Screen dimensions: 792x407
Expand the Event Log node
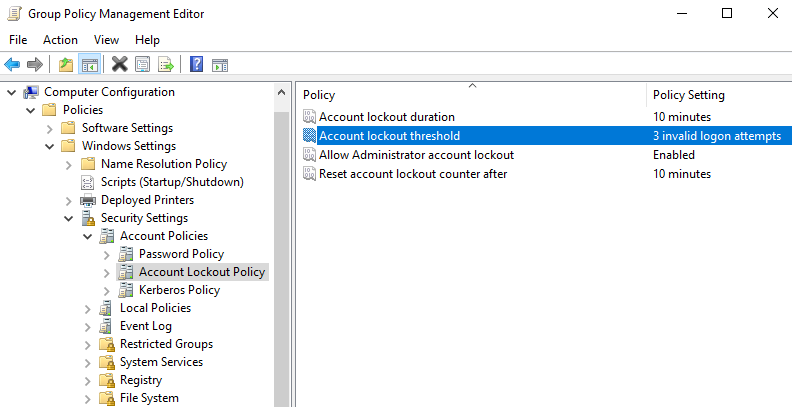tap(87, 327)
